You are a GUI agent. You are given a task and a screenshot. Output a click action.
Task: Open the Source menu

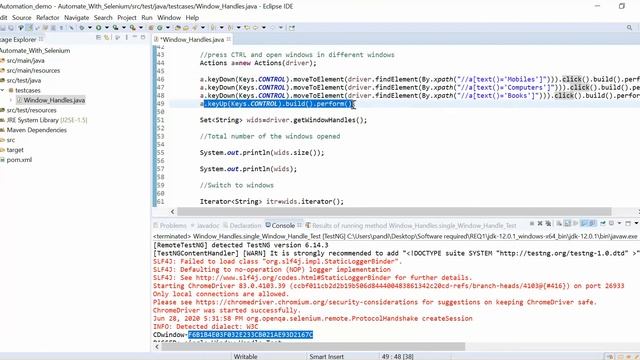[22, 18]
